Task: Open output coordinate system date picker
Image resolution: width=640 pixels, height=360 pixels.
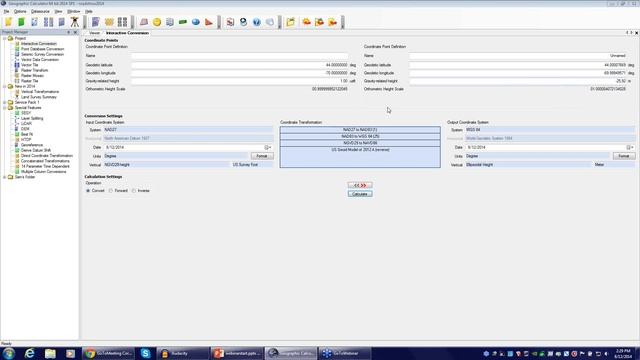Action: [630, 147]
